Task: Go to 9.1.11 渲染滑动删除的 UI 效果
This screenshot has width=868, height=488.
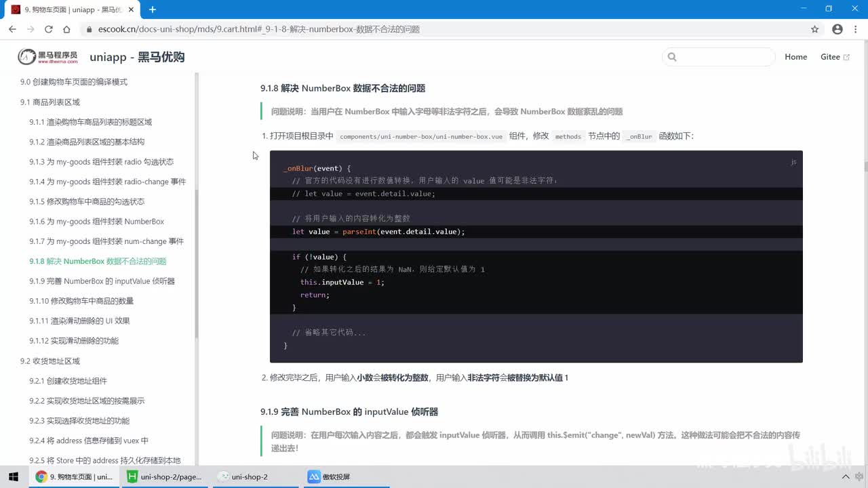Action: (79, 321)
